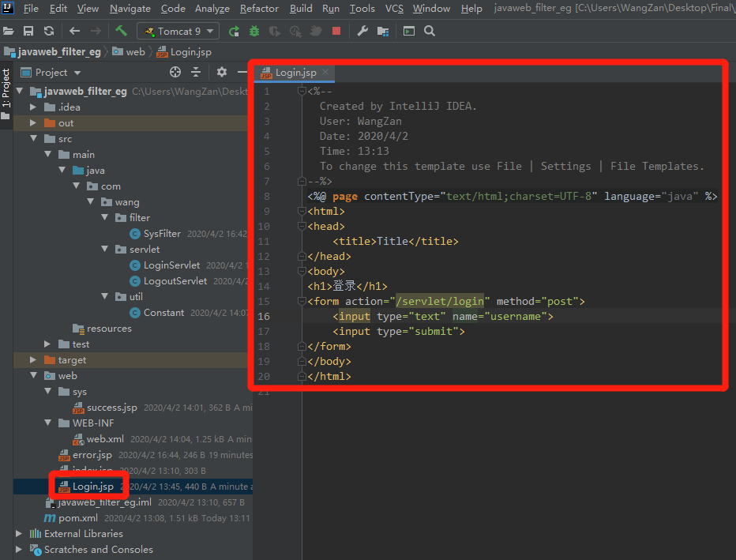Open the Tomcat 9 run configuration dropdown
This screenshot has height=560, width=736.
pos(178,32)
